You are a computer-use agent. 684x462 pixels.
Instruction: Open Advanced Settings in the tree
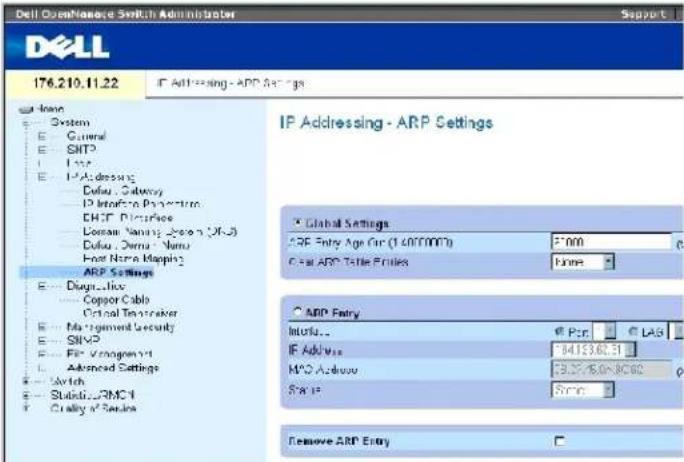pos(113,368)
